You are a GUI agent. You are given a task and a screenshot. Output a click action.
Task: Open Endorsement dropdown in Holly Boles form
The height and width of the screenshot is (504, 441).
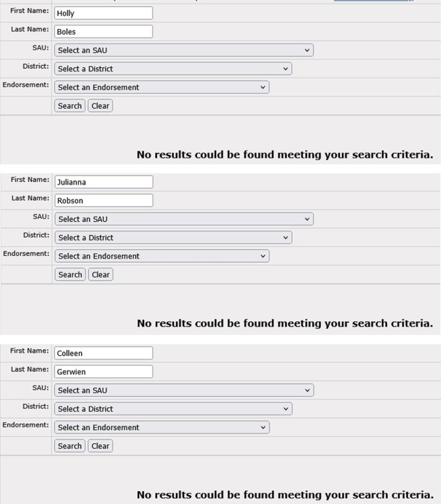pos(162,87)
